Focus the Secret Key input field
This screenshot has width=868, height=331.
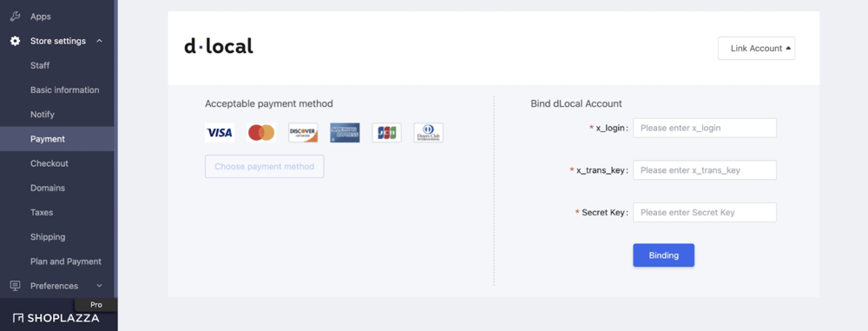coord(705,212)
